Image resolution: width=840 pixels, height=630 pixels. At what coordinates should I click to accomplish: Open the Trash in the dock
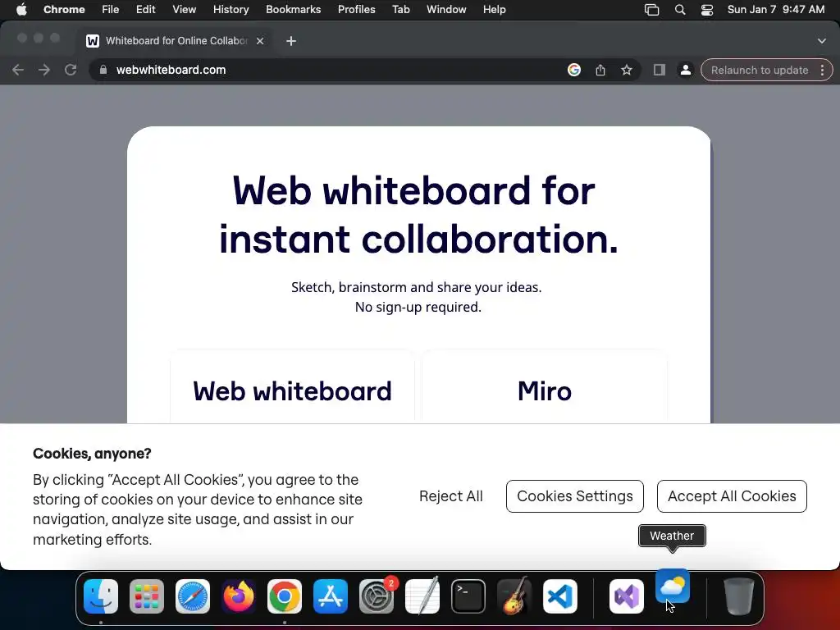(x=739, y=596)
